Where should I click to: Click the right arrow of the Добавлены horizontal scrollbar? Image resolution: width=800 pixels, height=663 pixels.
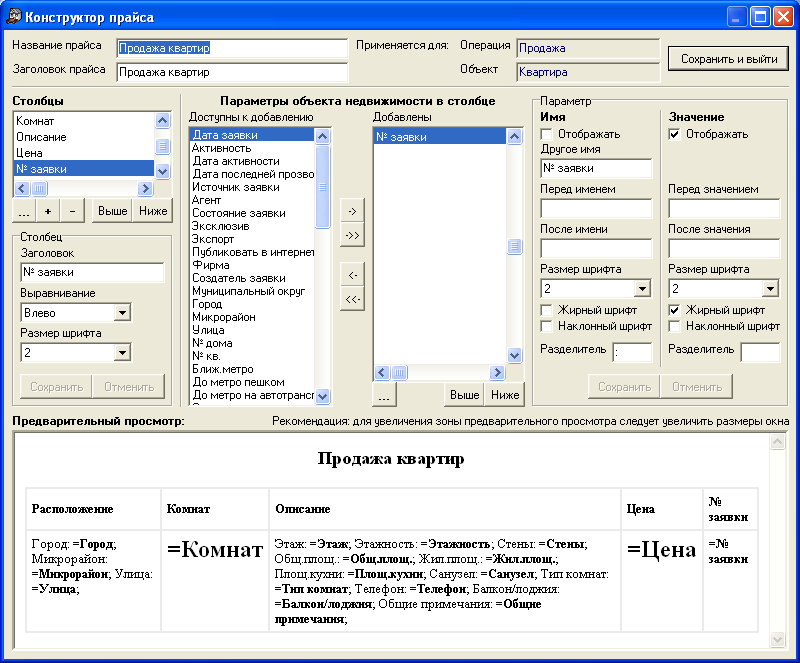[497, 372]
